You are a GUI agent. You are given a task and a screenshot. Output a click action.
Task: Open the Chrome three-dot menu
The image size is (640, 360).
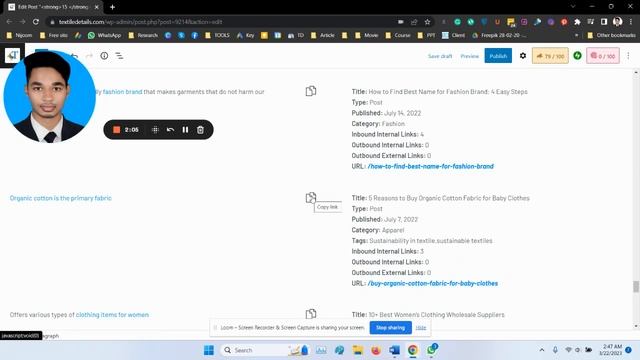click(x=631, y=22)
